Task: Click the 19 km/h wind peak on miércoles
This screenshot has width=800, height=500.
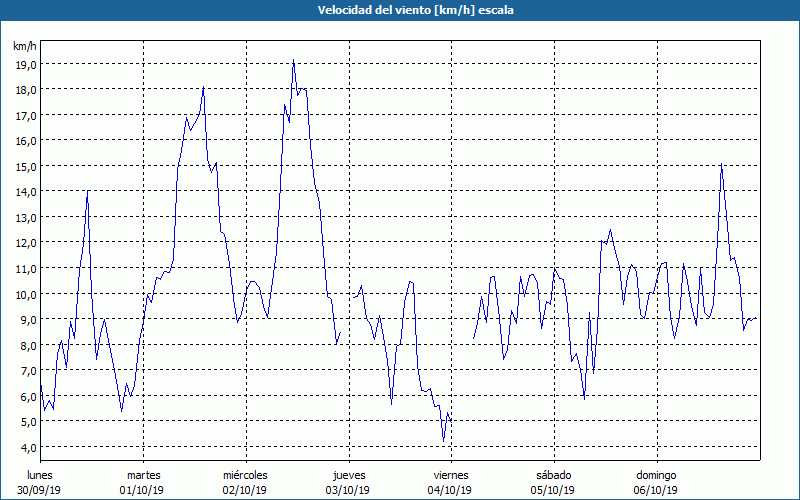Action: 293,60
